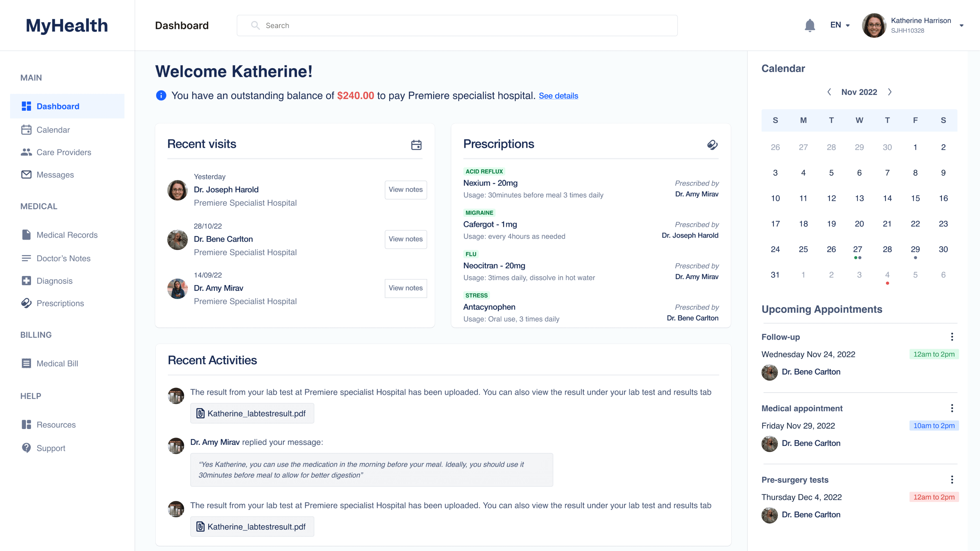
Task: Select November 29 on the calendar
Action: coord(915,250)
